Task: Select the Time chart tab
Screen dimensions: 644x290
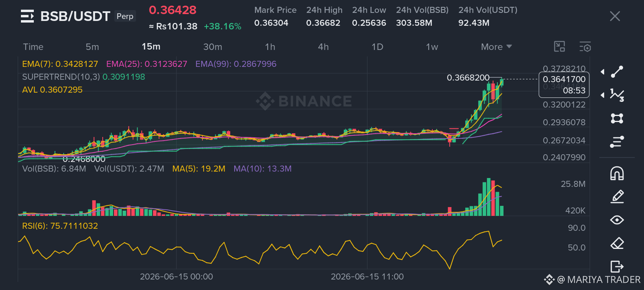Action: click(x=33, y=47)
